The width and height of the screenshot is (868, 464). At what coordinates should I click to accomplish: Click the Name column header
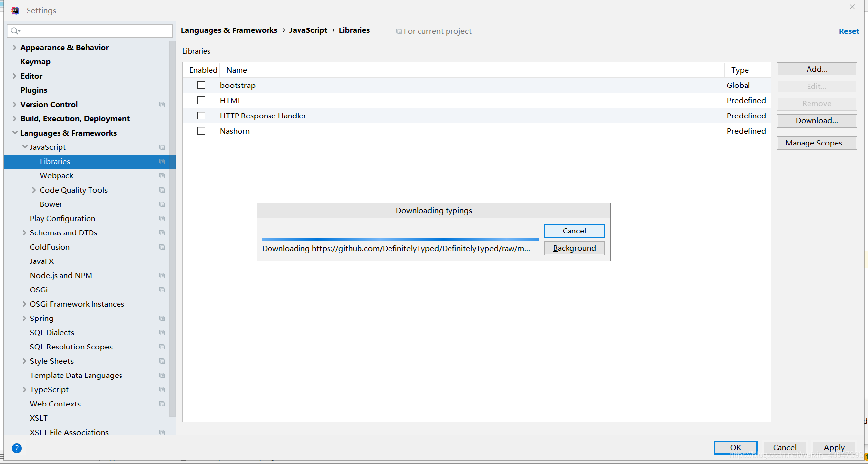472,70
